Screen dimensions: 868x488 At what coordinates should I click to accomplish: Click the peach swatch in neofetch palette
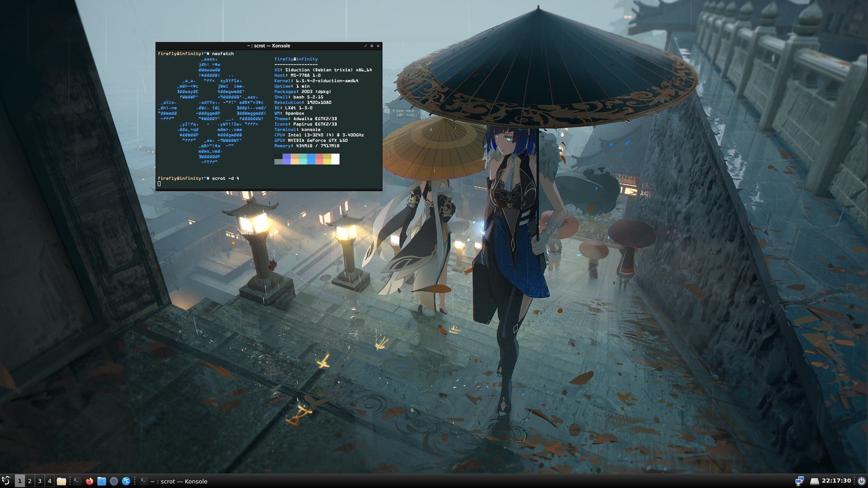tap(295, 159)
